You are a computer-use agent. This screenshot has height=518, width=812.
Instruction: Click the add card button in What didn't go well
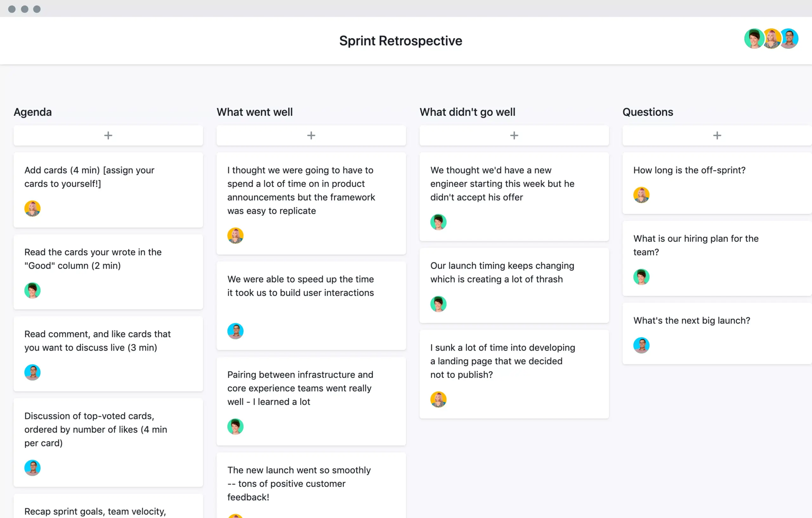(514, 135)
